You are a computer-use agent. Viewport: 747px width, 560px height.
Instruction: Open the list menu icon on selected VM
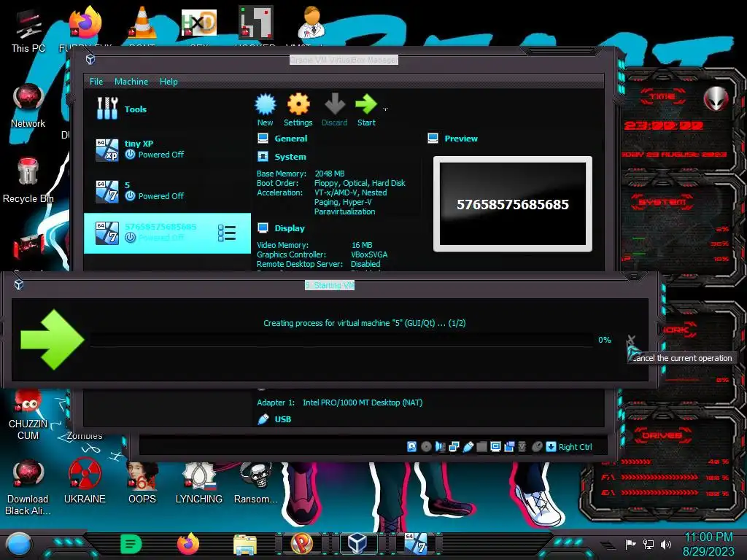[227, 233]
